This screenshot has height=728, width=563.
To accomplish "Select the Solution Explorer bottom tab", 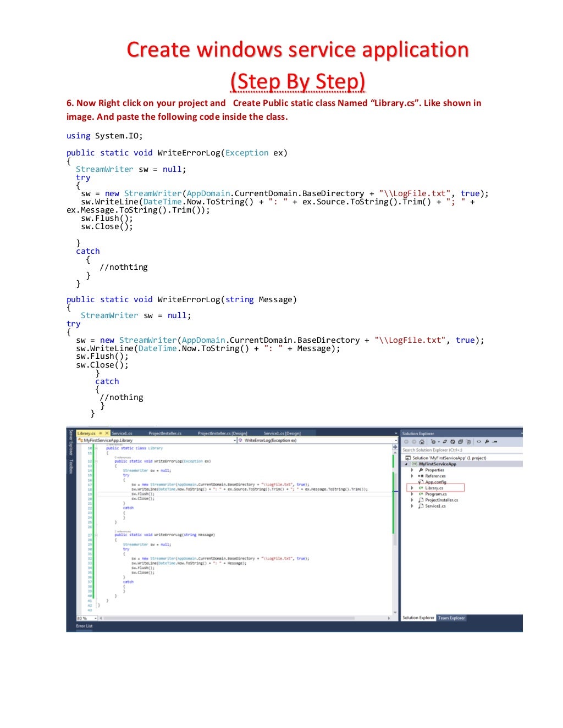I will point(418,618).
